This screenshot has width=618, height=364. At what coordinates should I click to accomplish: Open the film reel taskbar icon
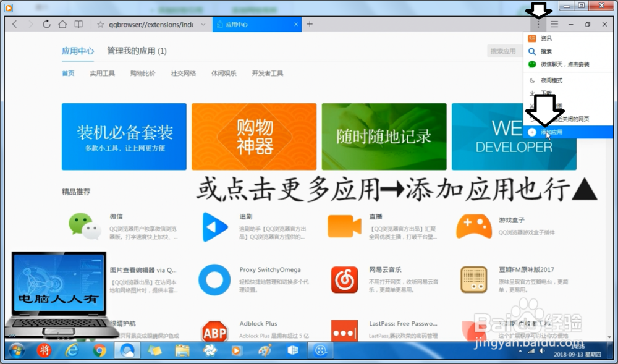(x=321, y=350)
